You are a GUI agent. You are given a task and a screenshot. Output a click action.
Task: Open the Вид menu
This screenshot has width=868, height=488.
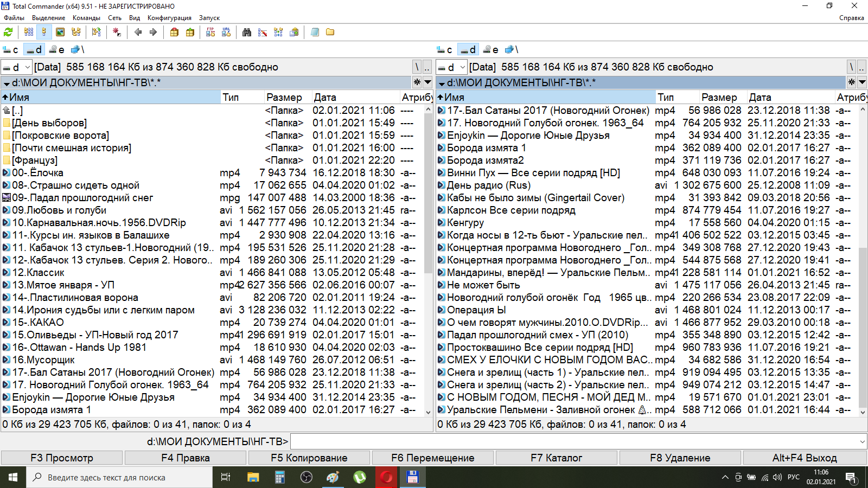pos(135,18)
